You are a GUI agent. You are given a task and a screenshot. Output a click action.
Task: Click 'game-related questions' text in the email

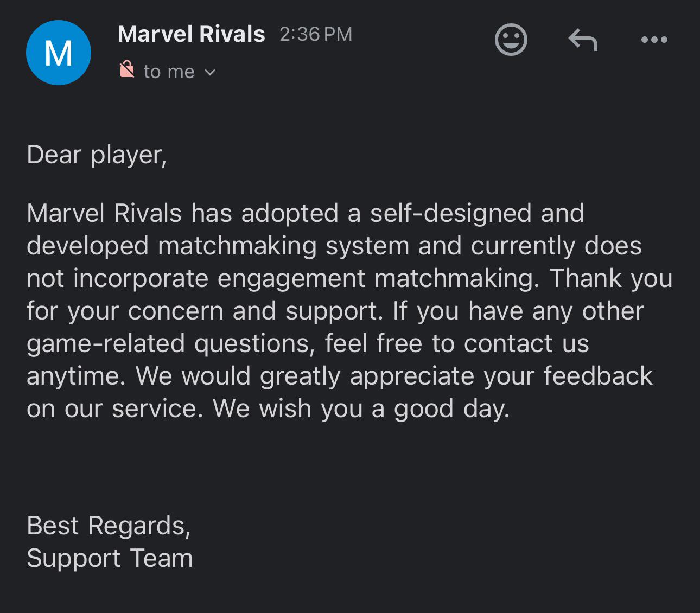pos(171,343)
